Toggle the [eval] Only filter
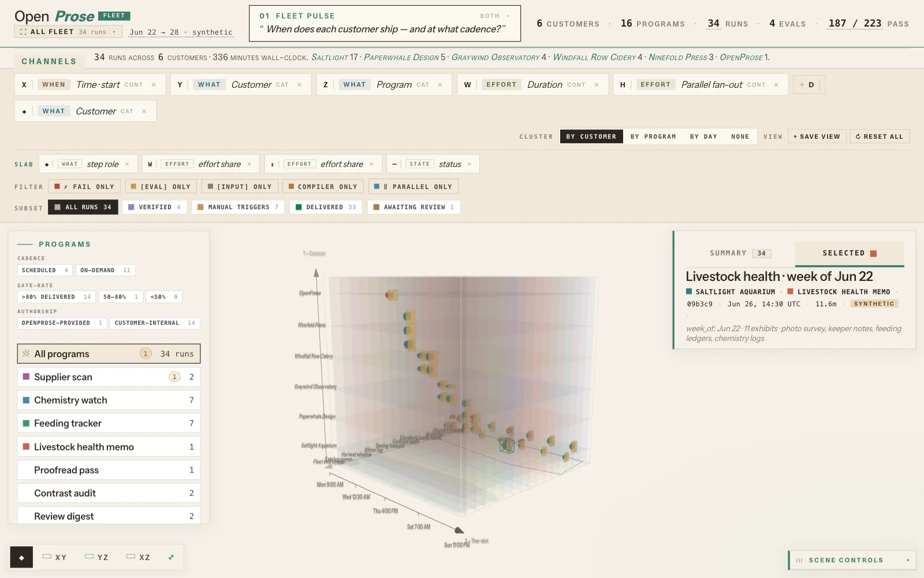This screenshot has height=578, width=924. point(161,187)
